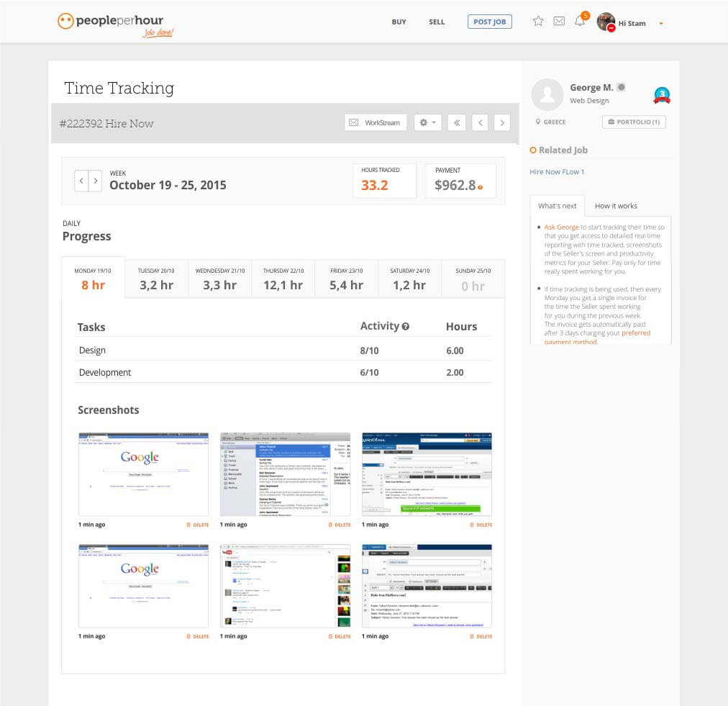Image resolution: width=728 pixels, height=706 pixels.
Task: Open the messages envelope icon in header
Action: (x=559, y=22)
